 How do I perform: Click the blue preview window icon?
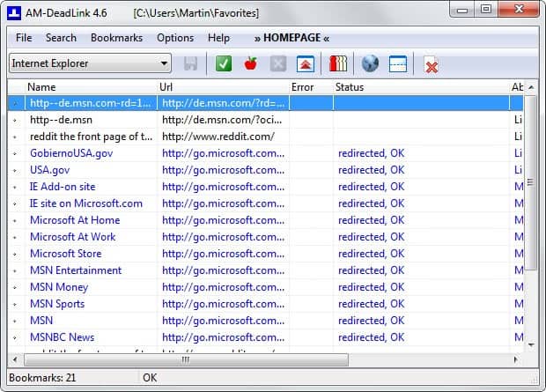click(398, 63)
